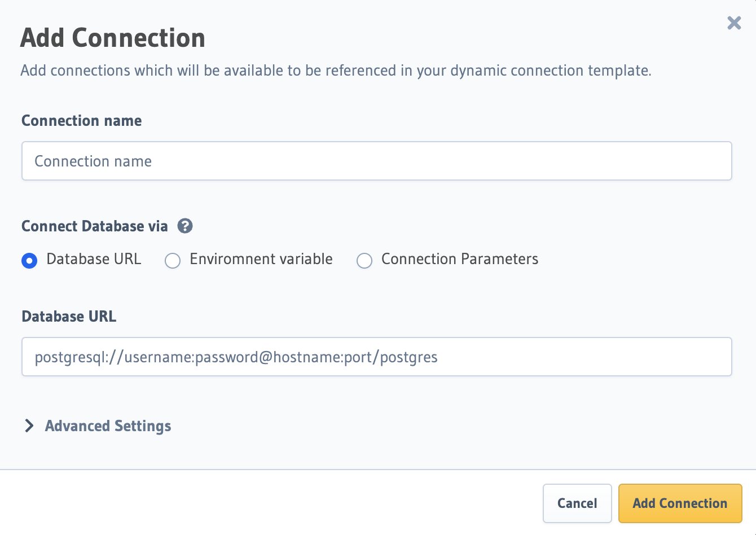Screen dimensions: 756x535
Task: Choose the Enviromnent variable radio option
Action: [173, 260]
